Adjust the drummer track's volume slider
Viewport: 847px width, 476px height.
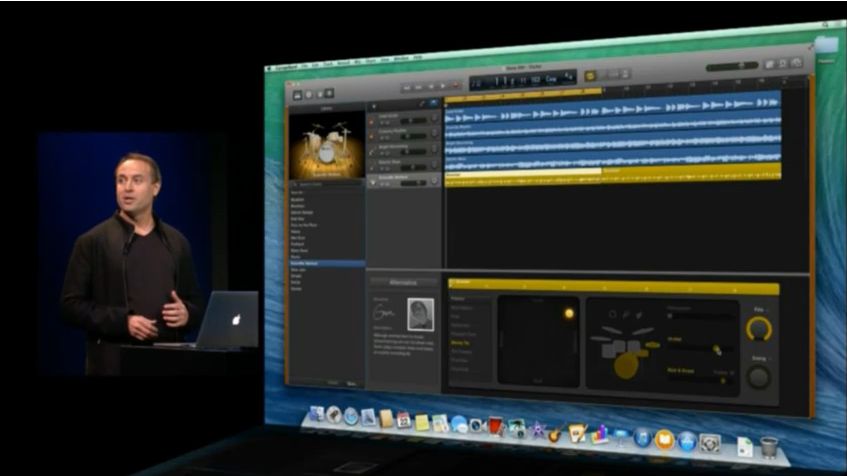[412, 184]
